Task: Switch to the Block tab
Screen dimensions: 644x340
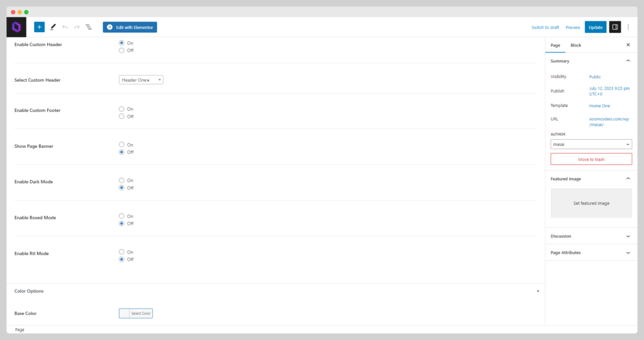Action: click(x=576, y=45)
